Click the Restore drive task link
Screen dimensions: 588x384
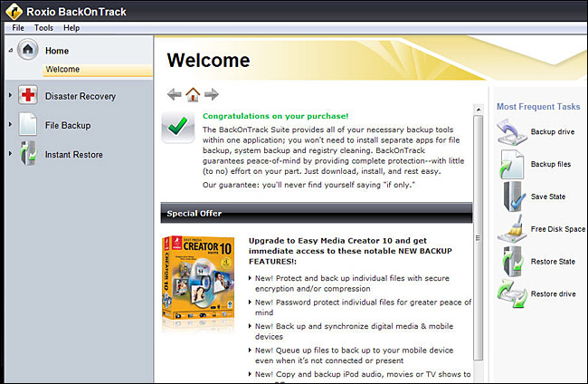pos(553,294)
